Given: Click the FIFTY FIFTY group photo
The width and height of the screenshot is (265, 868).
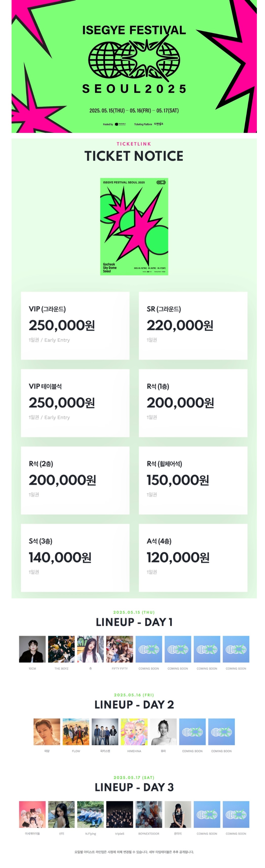Looking at the screenshot, I should tap(119, 649).
